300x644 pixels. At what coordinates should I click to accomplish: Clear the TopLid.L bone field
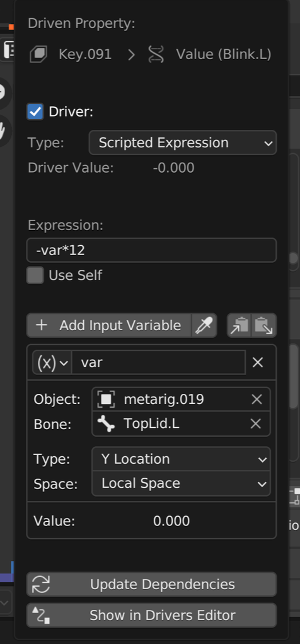tap(256, 424)
